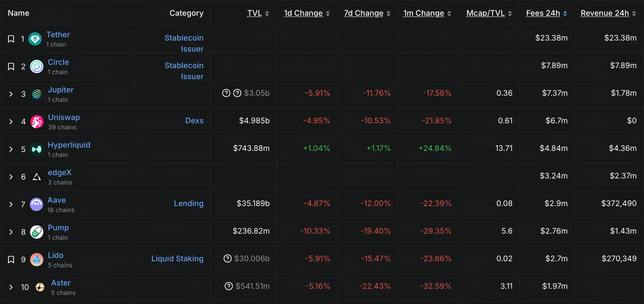
Task: Toggle bookmark for Circle
Action: coord(11,66)
